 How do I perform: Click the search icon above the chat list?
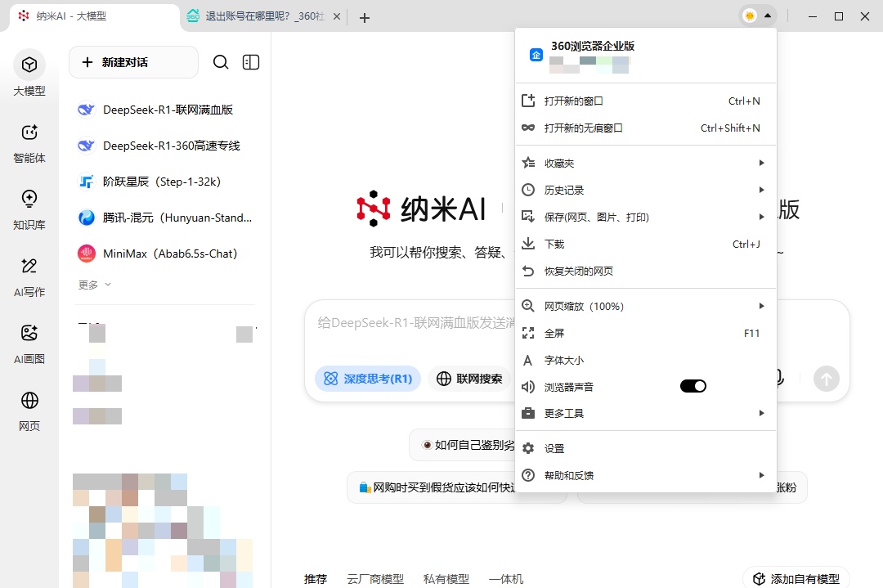(x=222, y=61)
